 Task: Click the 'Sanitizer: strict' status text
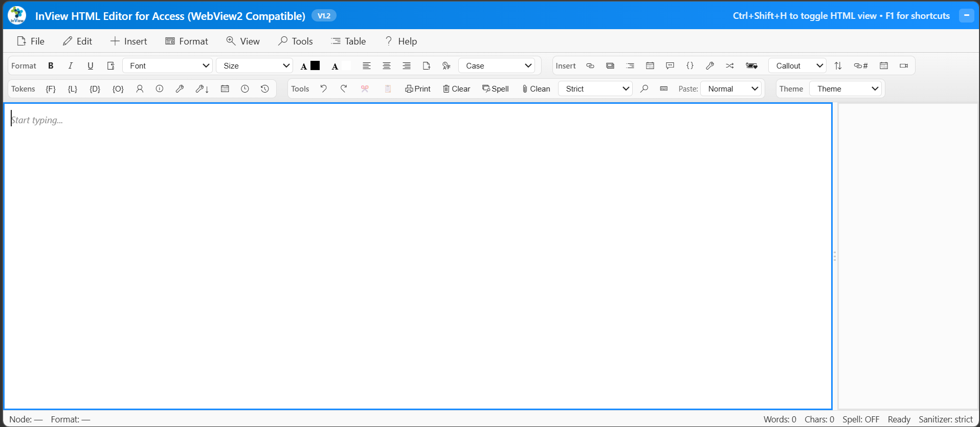pos(946,419)
